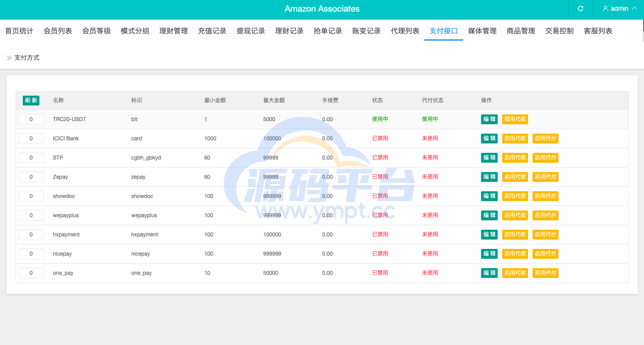The image size is (644, 345).
Task: View the 抢单记录 tab
Action: (328, 31)
